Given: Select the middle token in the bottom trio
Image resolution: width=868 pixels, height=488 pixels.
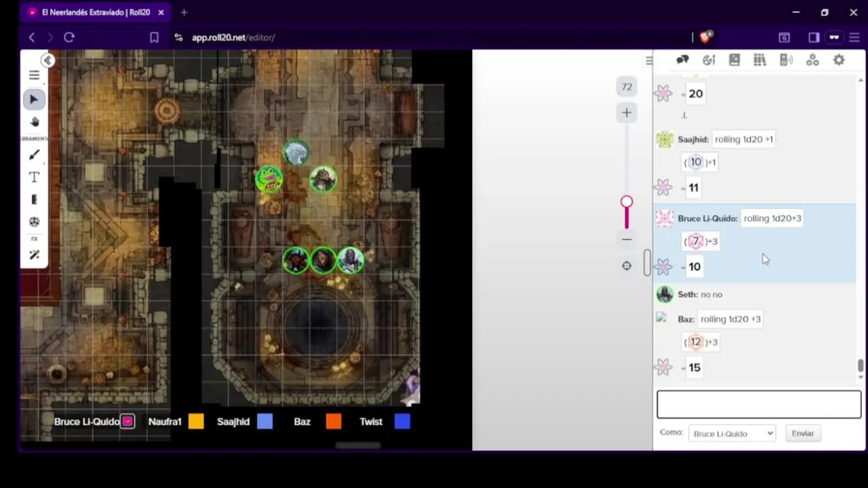Looking at the screenshot, I should click(323, 260).
